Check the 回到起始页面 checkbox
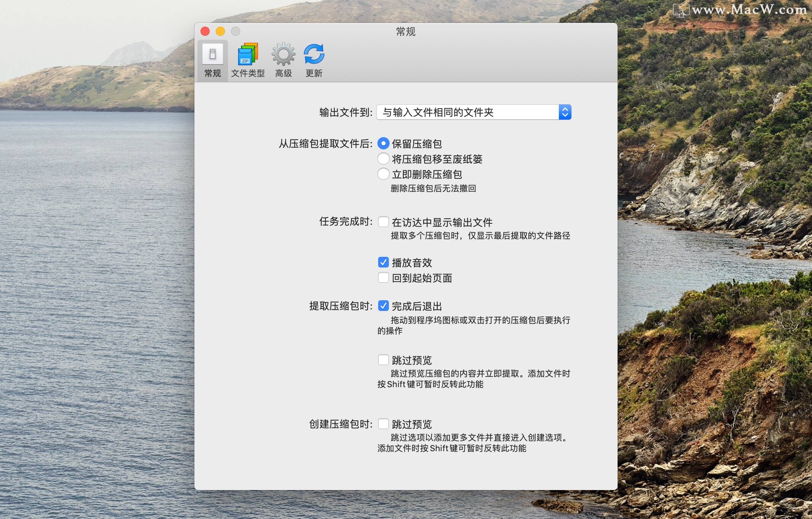The height and width of the screenshot is (519, 812). pos(384,278)
